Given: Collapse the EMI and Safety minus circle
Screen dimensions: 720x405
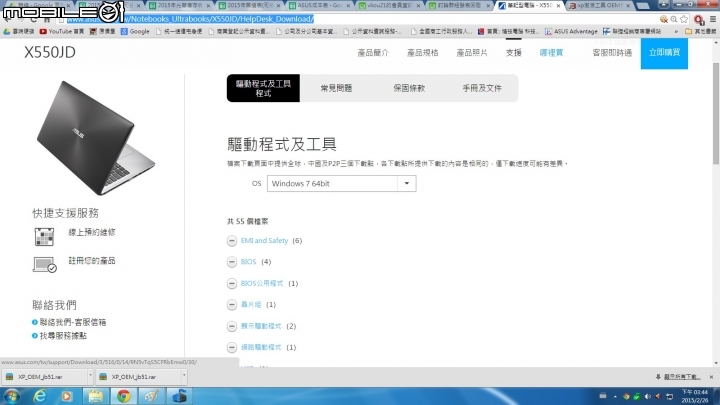Looking at the screenshot, I should pyautogui.click(x=232, y=241).
